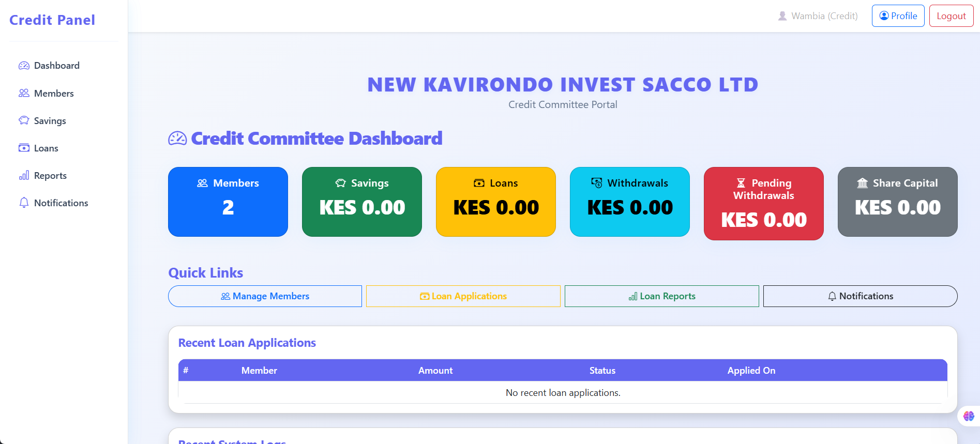Select the cyan Withdrawals card
Screen dimensions: 980x444
(630, 202)
